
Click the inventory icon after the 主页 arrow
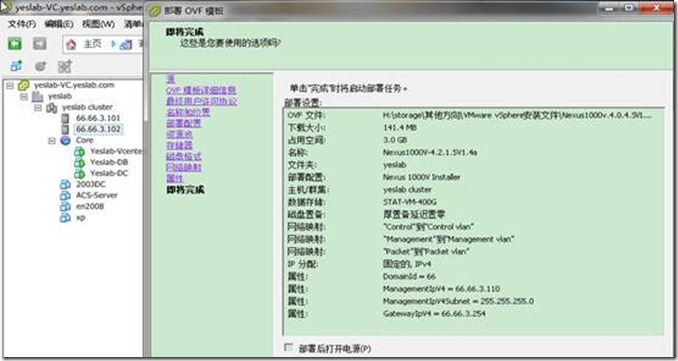click(126, 44)
